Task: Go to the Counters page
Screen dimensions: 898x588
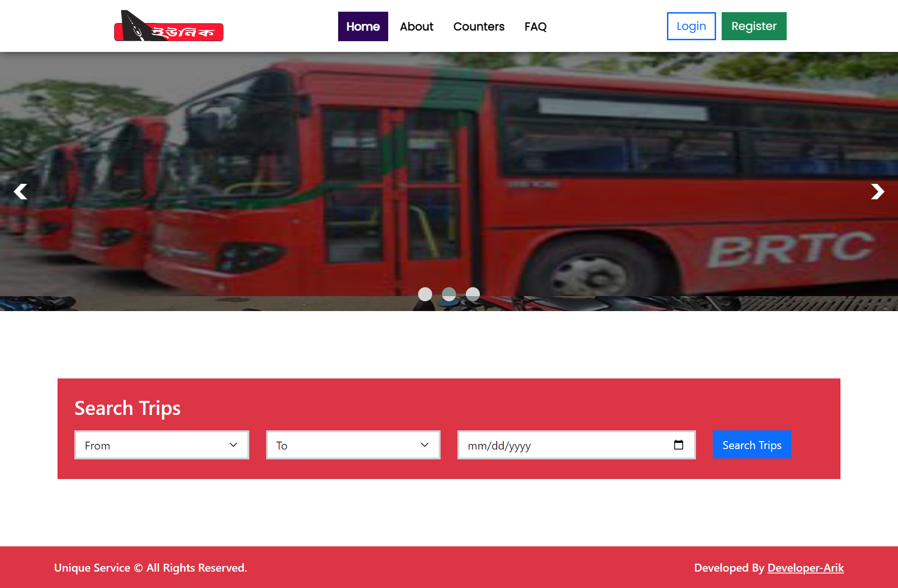Action: point(479,26)
